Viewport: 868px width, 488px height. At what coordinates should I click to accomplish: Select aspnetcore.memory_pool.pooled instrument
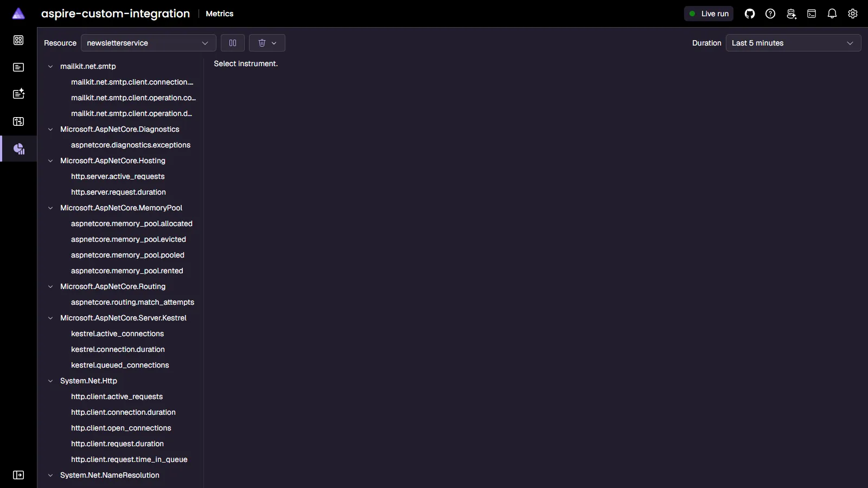point(127,255)
